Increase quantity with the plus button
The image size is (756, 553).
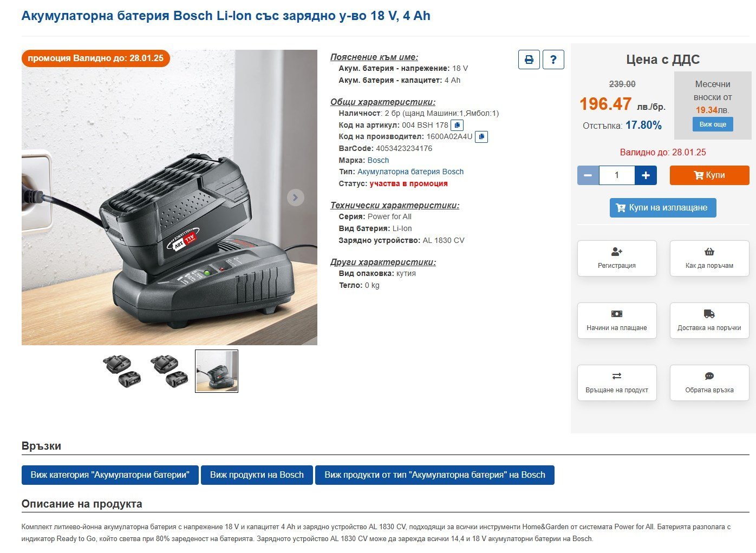click(x=646, y=175)
